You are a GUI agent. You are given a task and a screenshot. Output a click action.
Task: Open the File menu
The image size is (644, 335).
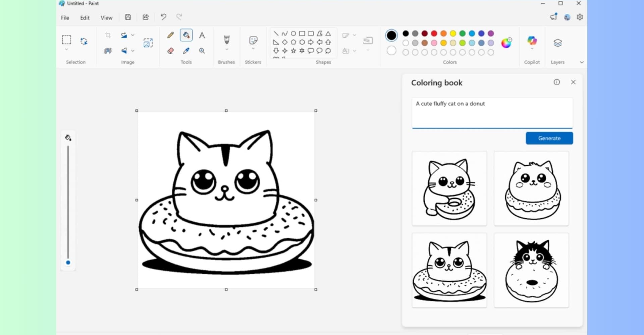tap(65, 18)
